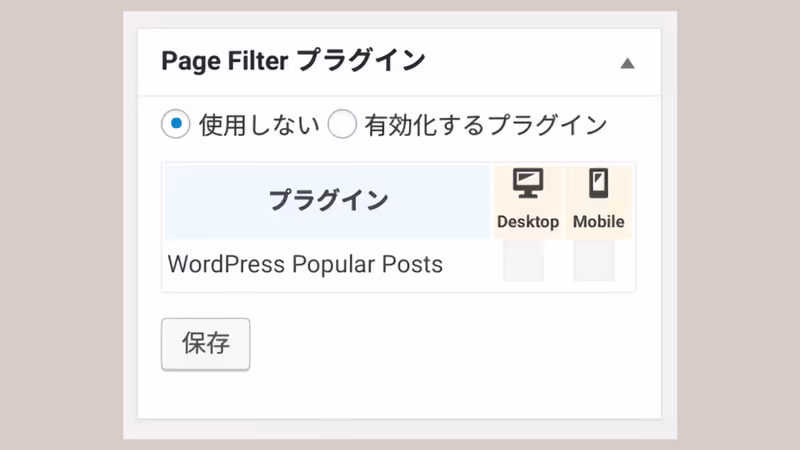Click the gray background outside the panel
The image size is (800, 450).
point(60,225)
